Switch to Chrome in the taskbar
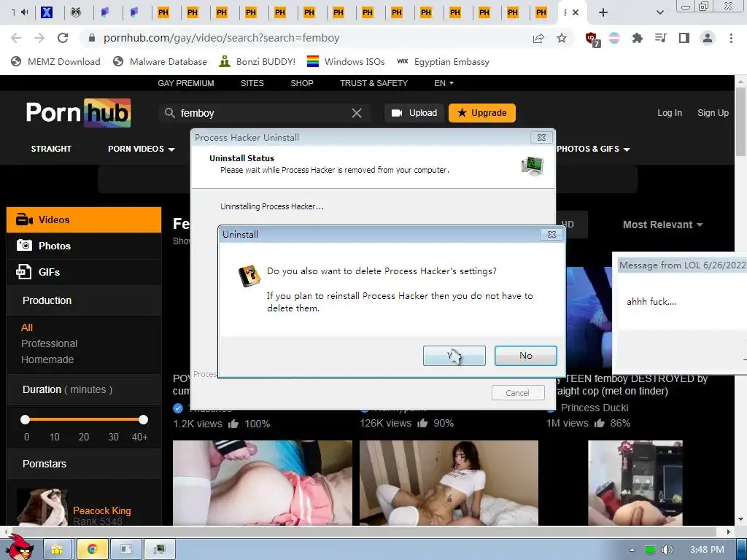This screenshot has height=560, width=747. (x=93, y=550)
